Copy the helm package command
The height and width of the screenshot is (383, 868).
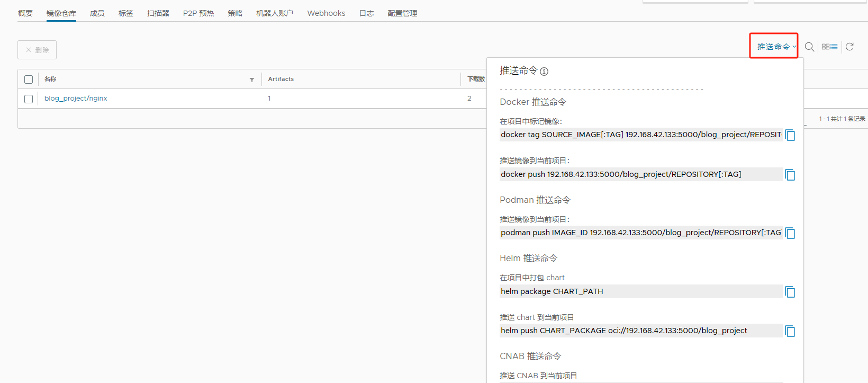pyautogui.click(x=790, y=292)
